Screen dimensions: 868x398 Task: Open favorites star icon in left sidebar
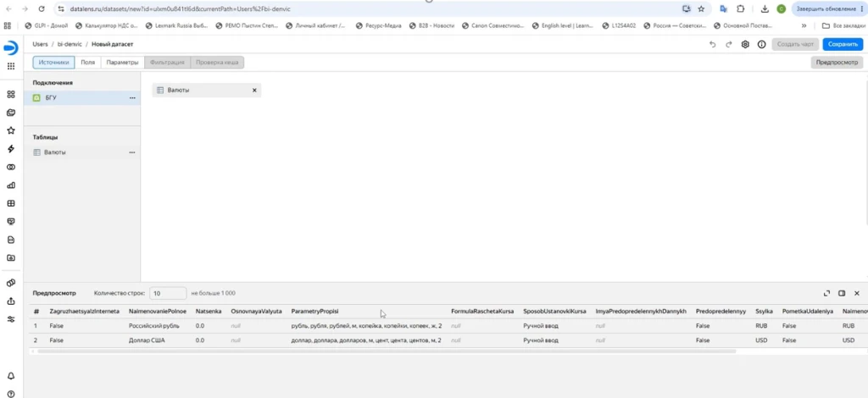coord(10,131)
